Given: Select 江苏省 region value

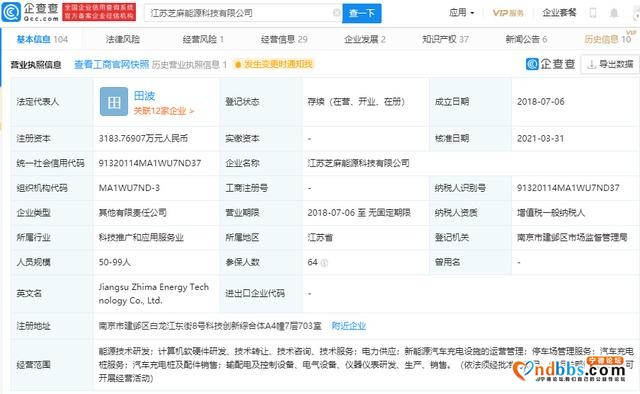Looking at the screenshot, I should click(320, 238).
